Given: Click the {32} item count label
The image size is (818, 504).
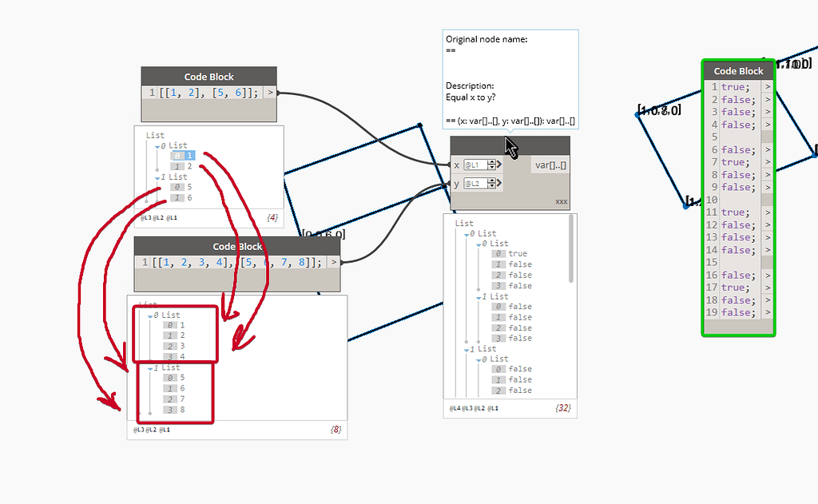Looking at the screenshot, I should 562,407.
